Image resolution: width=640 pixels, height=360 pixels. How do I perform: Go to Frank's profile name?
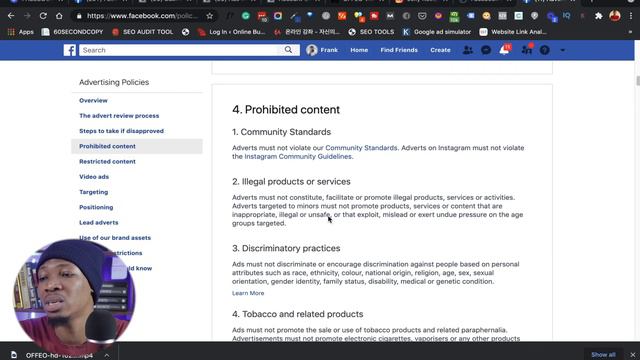pyautogui.click(x=329, y=50)
